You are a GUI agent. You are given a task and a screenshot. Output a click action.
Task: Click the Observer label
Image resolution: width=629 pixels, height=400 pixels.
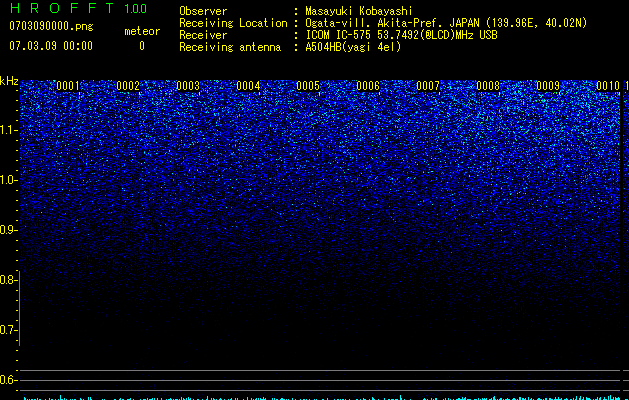click(203, 11)
